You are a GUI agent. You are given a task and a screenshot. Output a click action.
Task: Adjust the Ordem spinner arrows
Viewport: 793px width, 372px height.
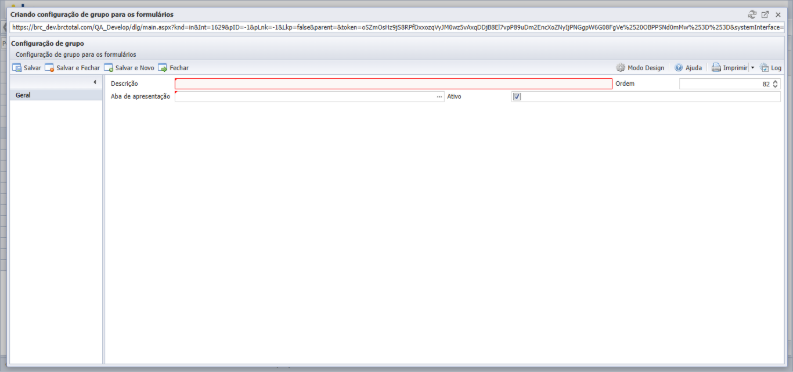click(775, 84)
